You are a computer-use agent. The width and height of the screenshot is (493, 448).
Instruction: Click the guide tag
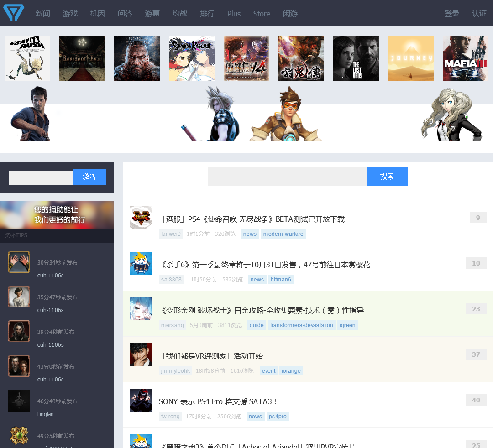(x=257, y=325)
